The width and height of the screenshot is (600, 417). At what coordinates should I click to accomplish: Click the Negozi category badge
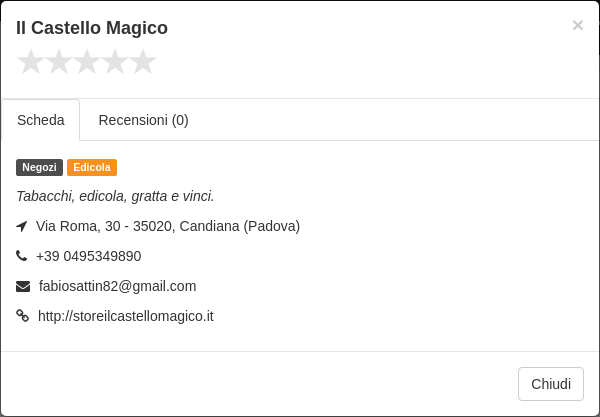pyautogui.click(x=39, y=168)
